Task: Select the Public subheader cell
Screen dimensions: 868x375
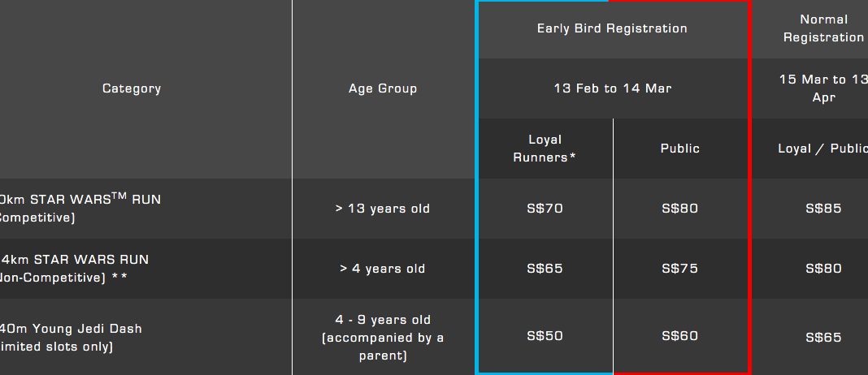Action: 679,149
